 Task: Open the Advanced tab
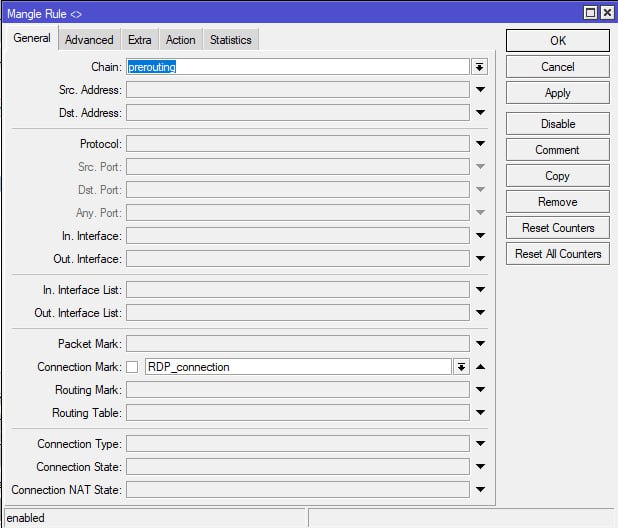pyautogui.click(x=89, y=40)
